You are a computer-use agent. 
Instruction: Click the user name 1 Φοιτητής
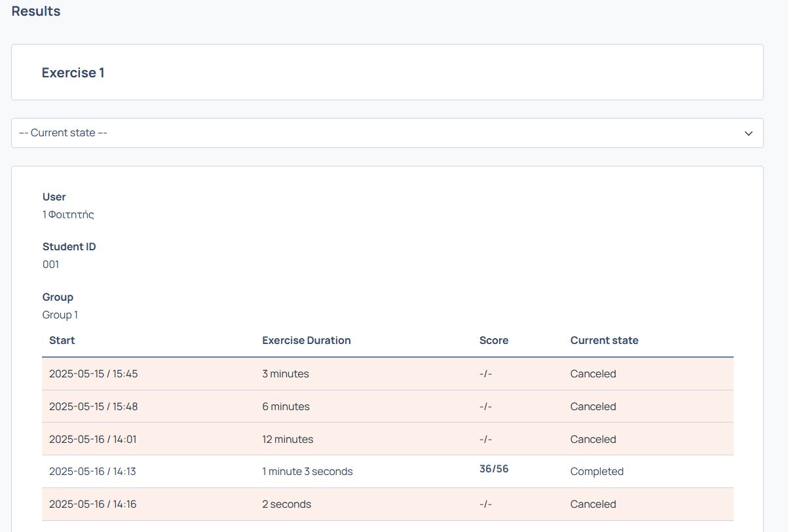[68, 214]
